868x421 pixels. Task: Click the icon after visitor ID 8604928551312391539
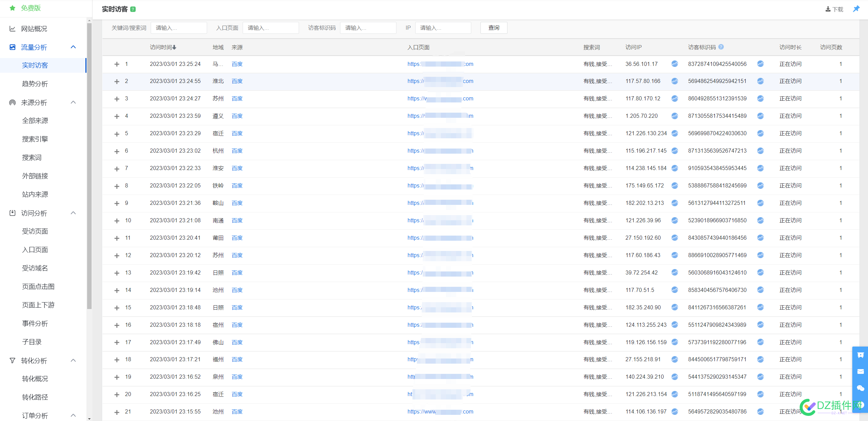[760, 99]
